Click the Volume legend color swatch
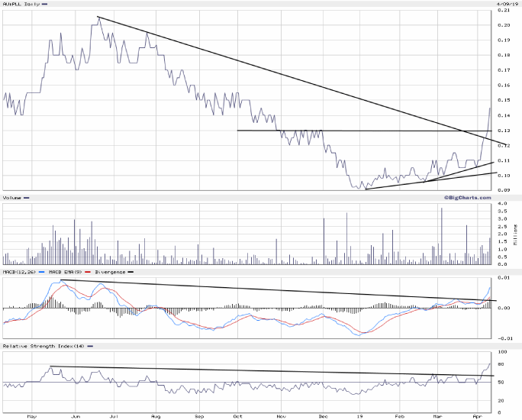Image resolution: width=522 pixels, height=420 pixels. pos(27,198)
